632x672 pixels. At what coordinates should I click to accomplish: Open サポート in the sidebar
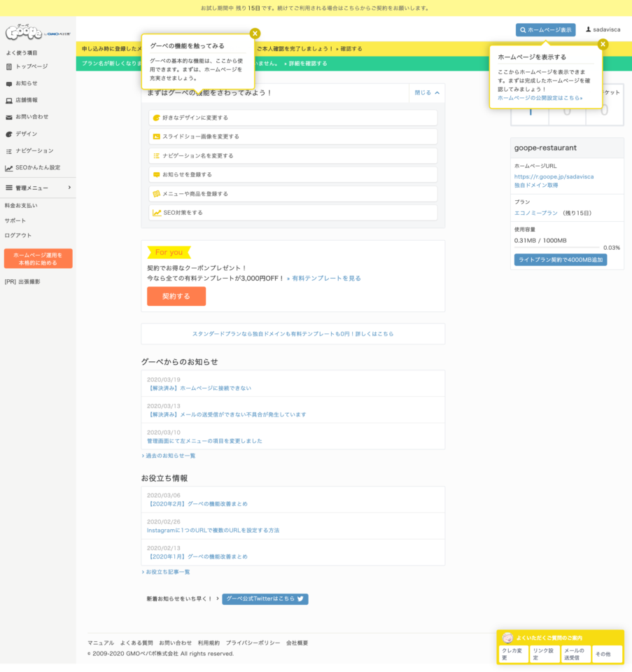(x=15, y=220)
